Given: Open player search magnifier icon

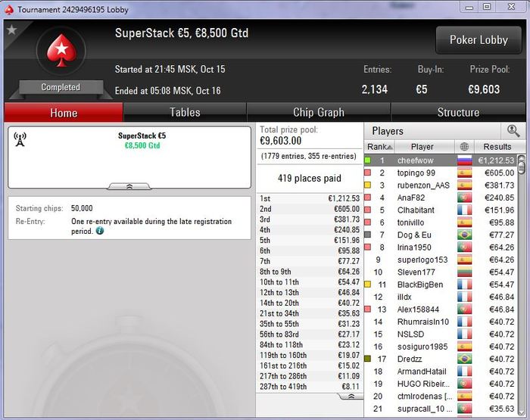Looking at the screenshot, I should coord(513,131).
